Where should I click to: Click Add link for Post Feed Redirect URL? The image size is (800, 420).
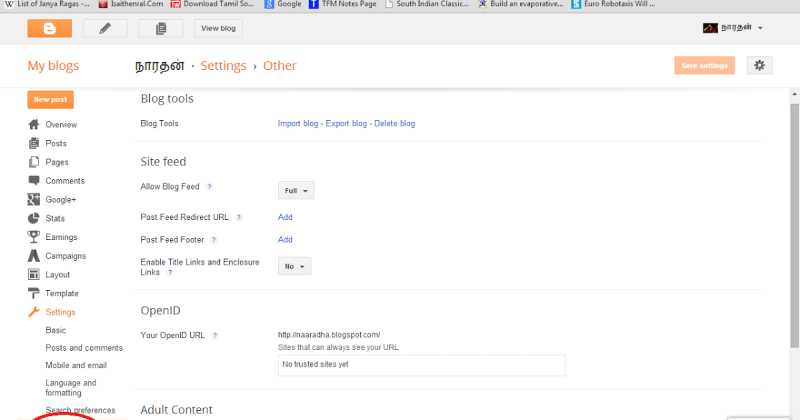click(285, 217)
